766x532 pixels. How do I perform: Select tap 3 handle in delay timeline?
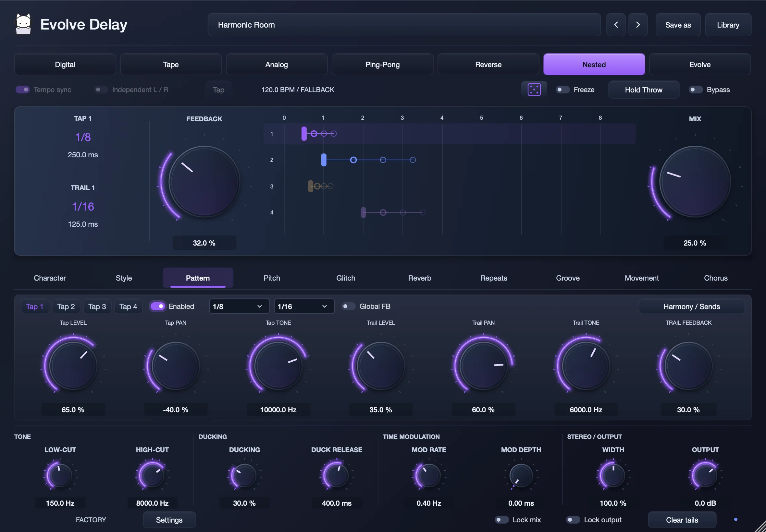point(310,186)
